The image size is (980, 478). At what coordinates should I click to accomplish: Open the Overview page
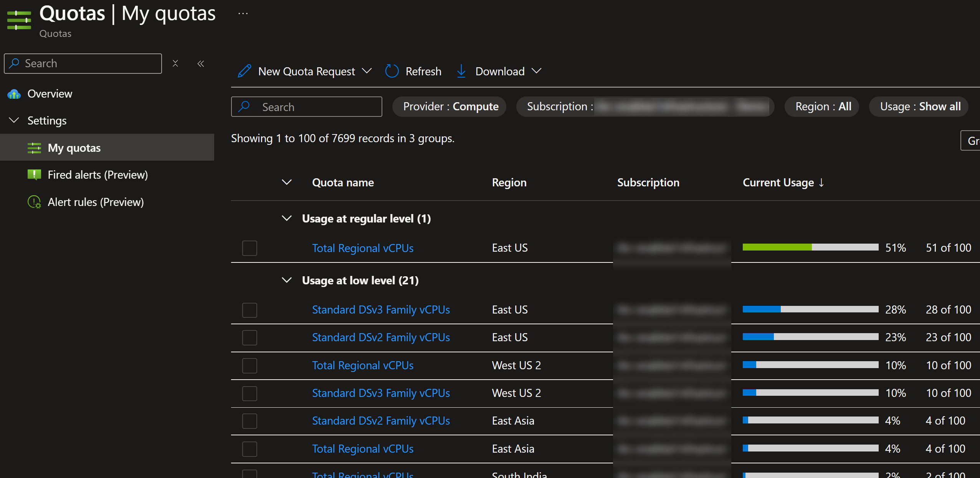[50, 94]
